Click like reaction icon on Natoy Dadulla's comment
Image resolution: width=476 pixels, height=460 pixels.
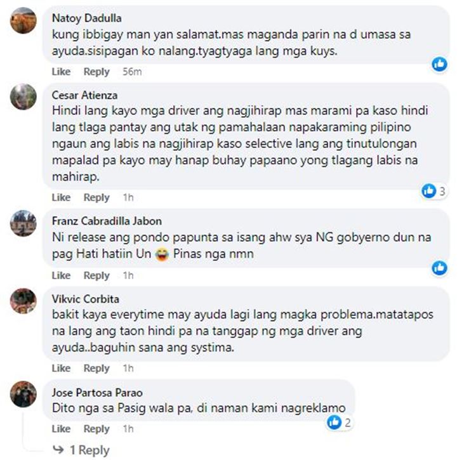click(x=439, y=64)
